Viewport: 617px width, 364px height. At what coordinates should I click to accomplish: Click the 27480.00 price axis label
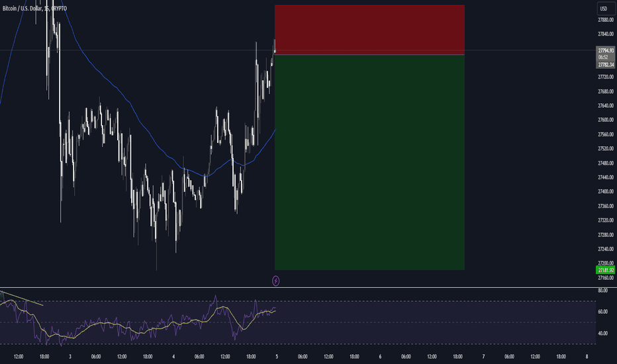pos(606,163)
